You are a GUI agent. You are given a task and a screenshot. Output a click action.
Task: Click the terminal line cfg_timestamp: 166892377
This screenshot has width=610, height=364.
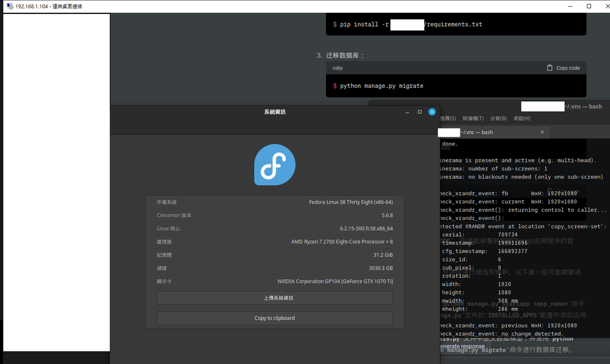pos(485,251)
